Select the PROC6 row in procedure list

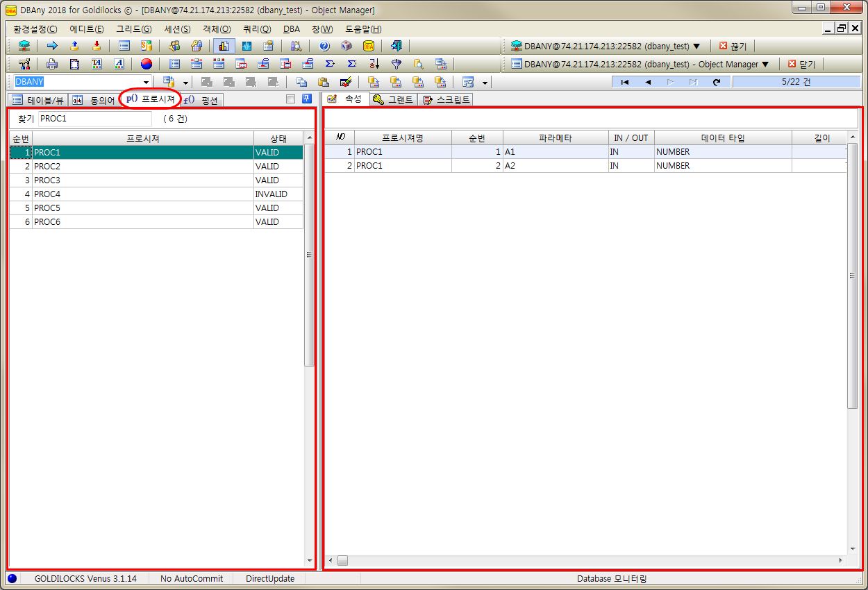coord(156,221)
